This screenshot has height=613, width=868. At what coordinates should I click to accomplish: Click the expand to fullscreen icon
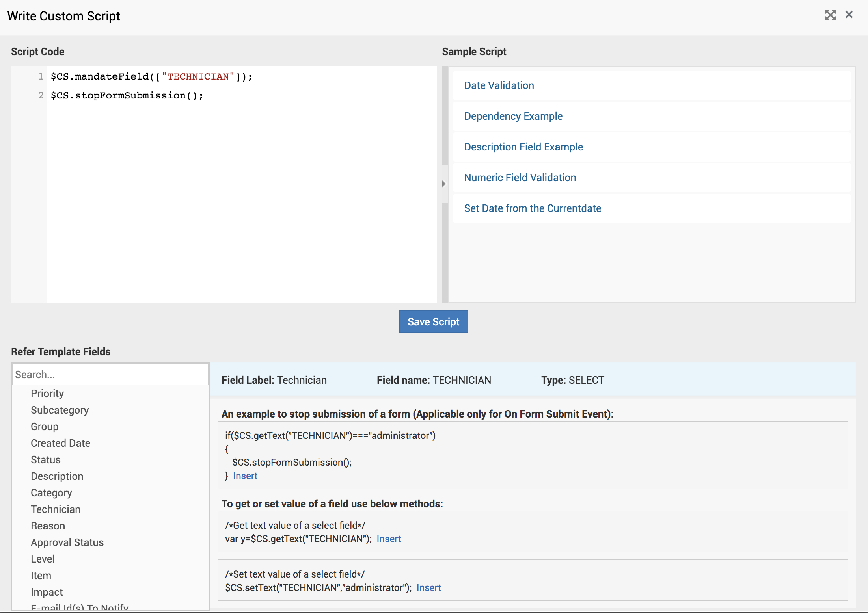coord(830,15)
